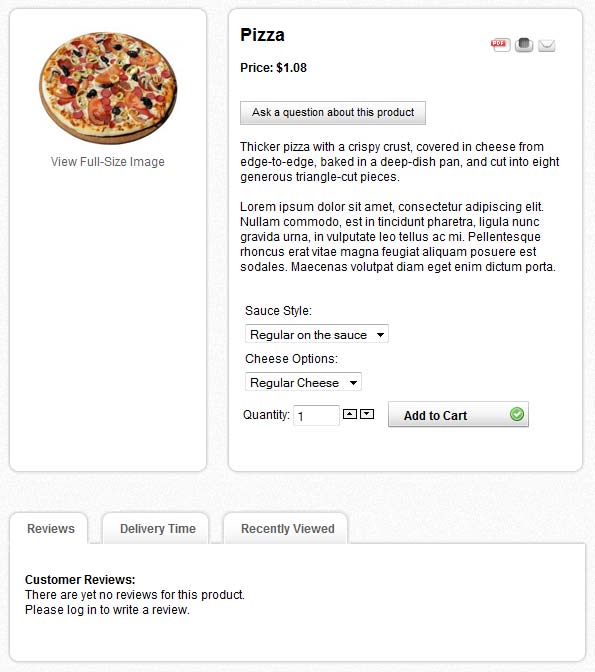Decrease quantity with the down arrow
This screenshot has width=595, height=672.
click(x=367, y=414)
